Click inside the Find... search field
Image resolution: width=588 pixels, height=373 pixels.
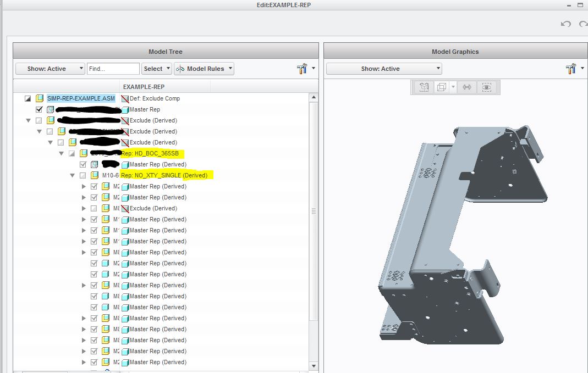point(113,69)
